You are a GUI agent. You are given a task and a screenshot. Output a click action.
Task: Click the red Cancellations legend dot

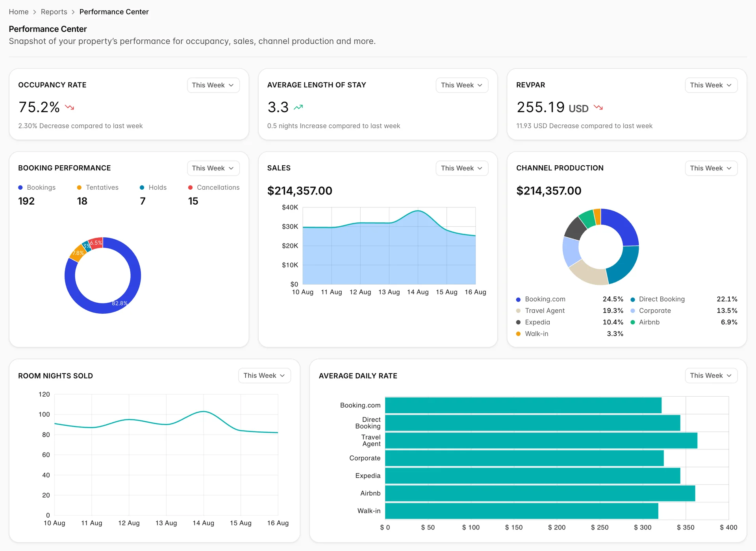pos(190,188)
